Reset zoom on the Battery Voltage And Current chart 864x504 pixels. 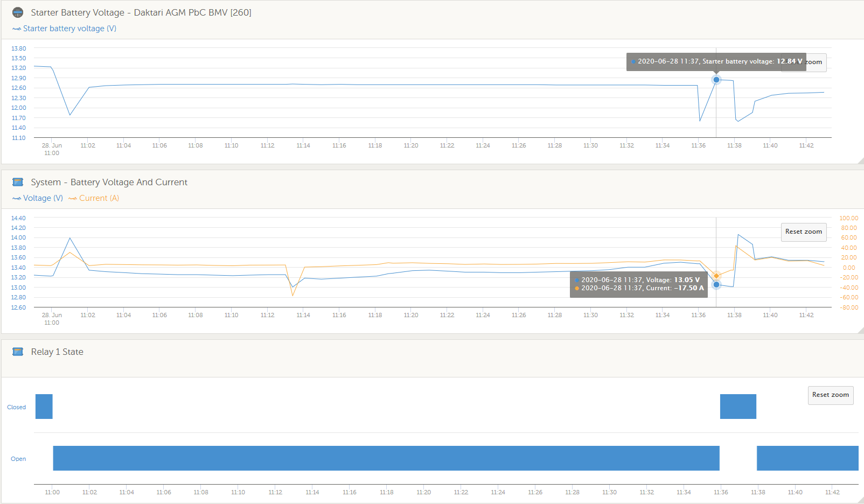[804, 232]
